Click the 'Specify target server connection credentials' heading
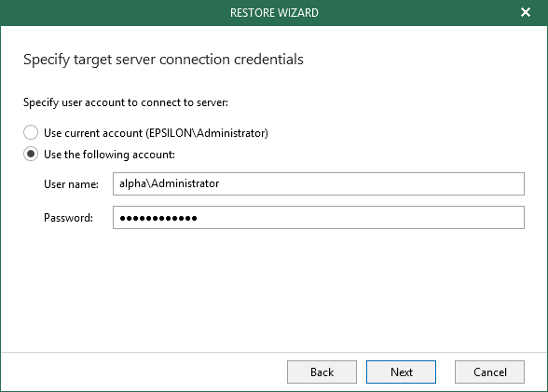Screen dimensions: 548x392 point(163,60)
